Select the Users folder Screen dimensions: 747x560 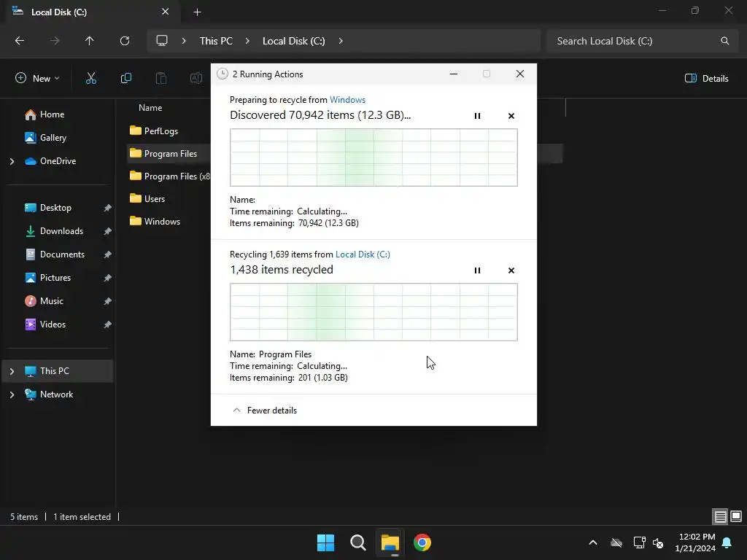click(147, 199)
